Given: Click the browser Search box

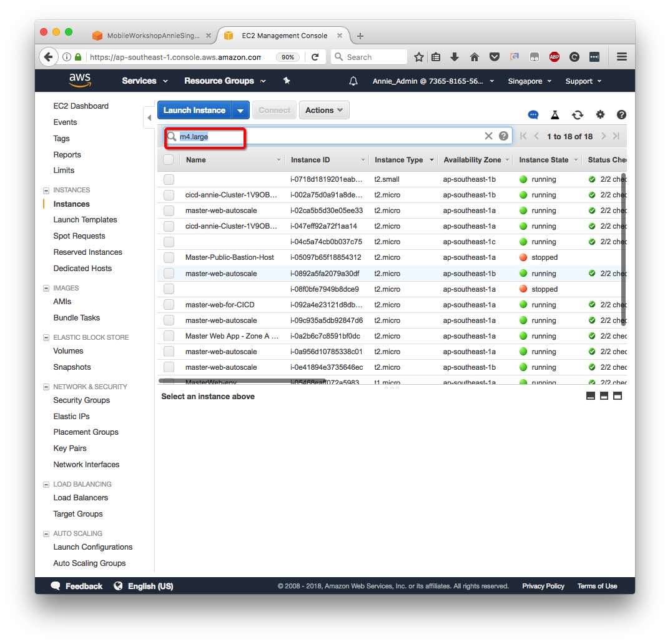Looking at the screenshot, I should point(369,57).
